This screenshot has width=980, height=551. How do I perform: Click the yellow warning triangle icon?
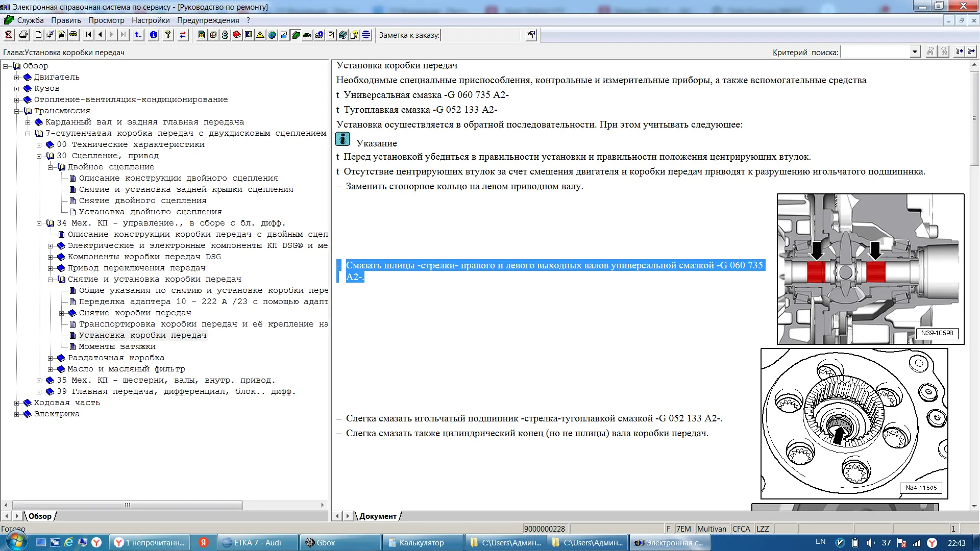coord(260,35)
